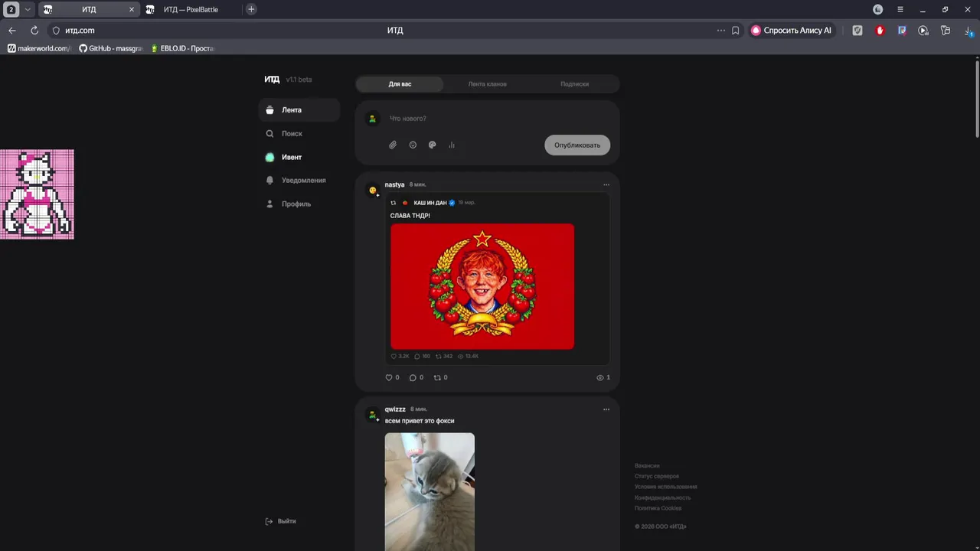Image resolution: width=980 pixels, height=551 pixels.
Task: Reload the page with refresh icon
Action: [x=34, y=31]
